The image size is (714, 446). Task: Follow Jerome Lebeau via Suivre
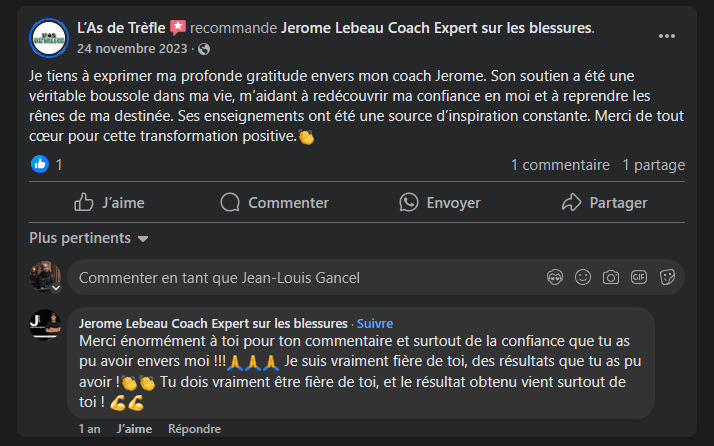point(375,323)
